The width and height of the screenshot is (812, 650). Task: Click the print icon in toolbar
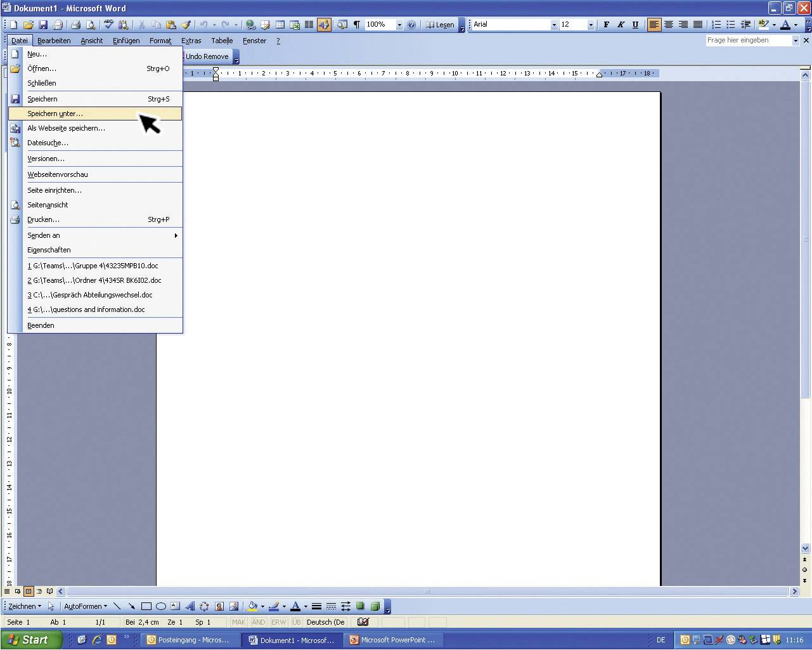(75, 25)
